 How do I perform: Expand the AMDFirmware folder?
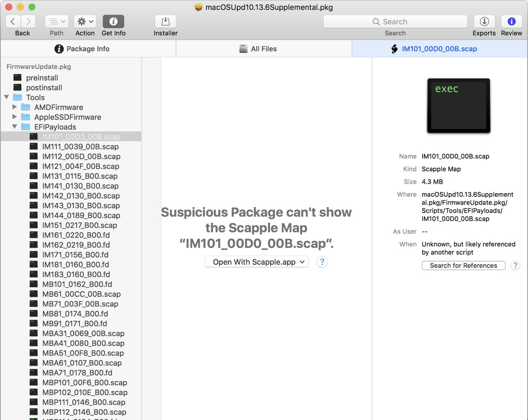coord(15,107)
